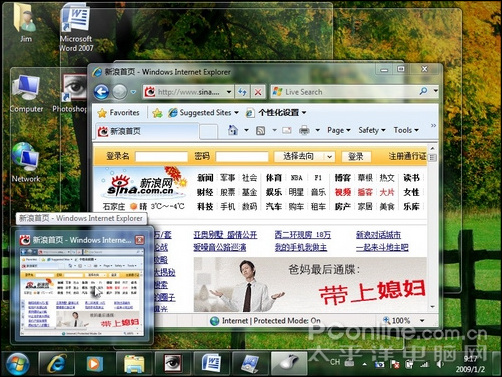Open the Safety menu
Image resolution: width=502 pixels, height=377 pixels.
coord(372,130)
